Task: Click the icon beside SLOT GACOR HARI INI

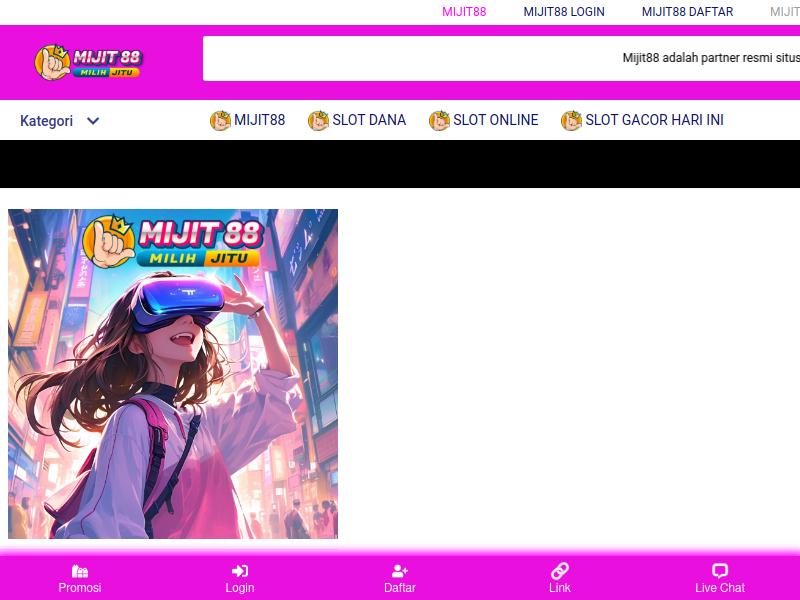Action: pyautogui.click(x=571, y=120)
